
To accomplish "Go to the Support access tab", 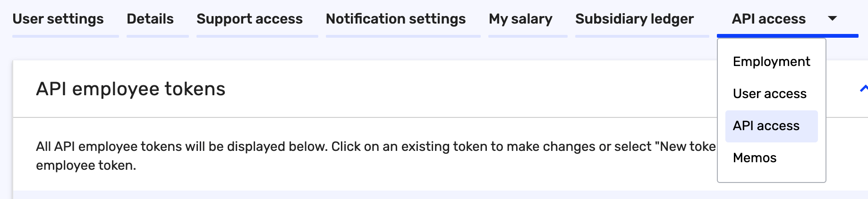I will pos(249,19).
